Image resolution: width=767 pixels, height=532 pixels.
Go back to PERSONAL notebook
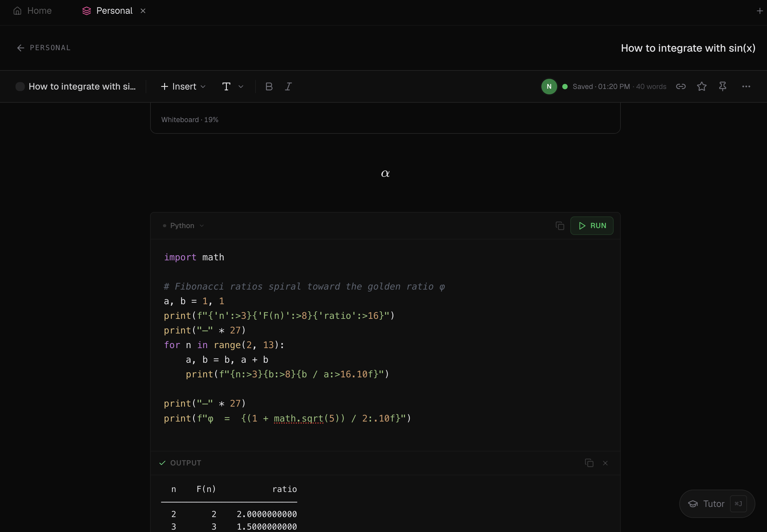click(x=44, y=48)
